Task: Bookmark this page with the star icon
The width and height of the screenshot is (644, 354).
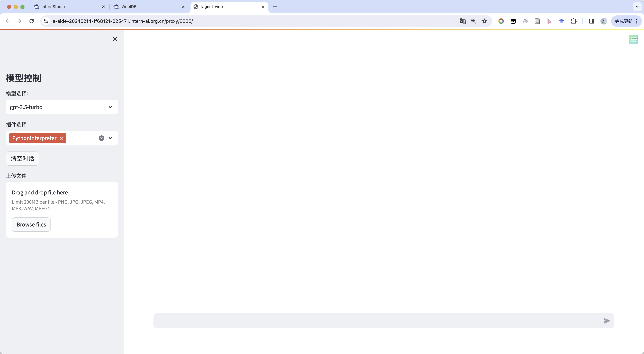Action: pos(484,21)
